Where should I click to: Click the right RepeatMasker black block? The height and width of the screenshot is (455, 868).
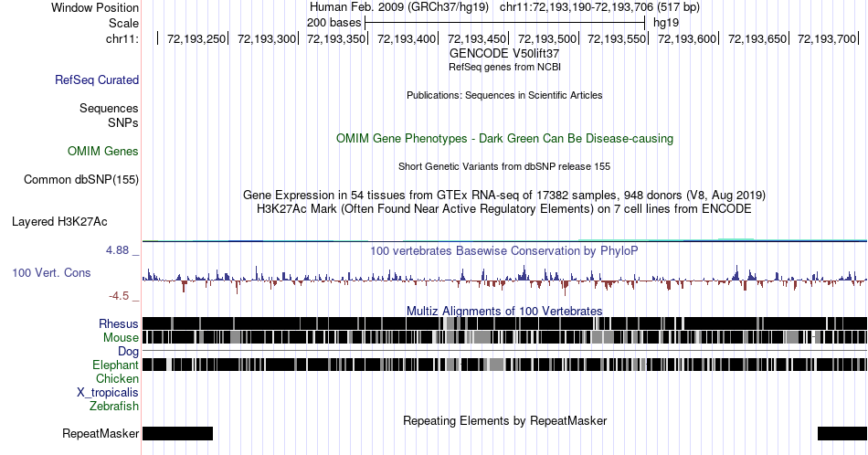842,433
